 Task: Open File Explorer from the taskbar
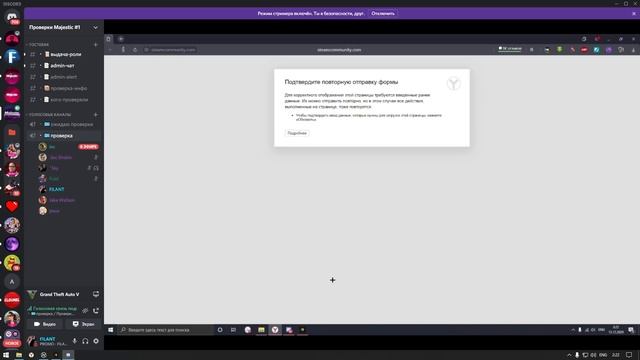point(19,355)
